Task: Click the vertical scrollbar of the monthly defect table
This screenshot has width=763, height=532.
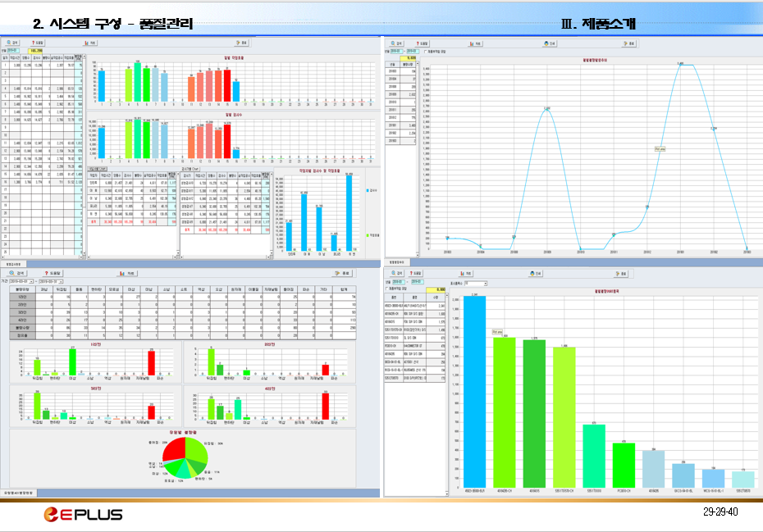Action: 417,158
